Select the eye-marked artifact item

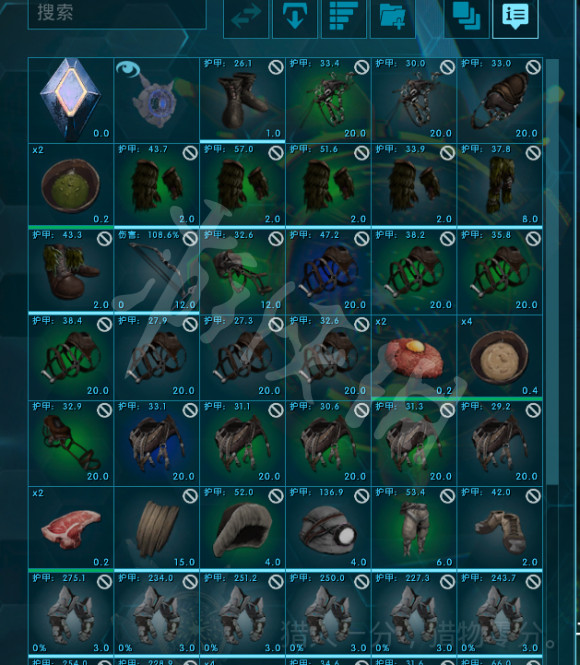(156, 100)
